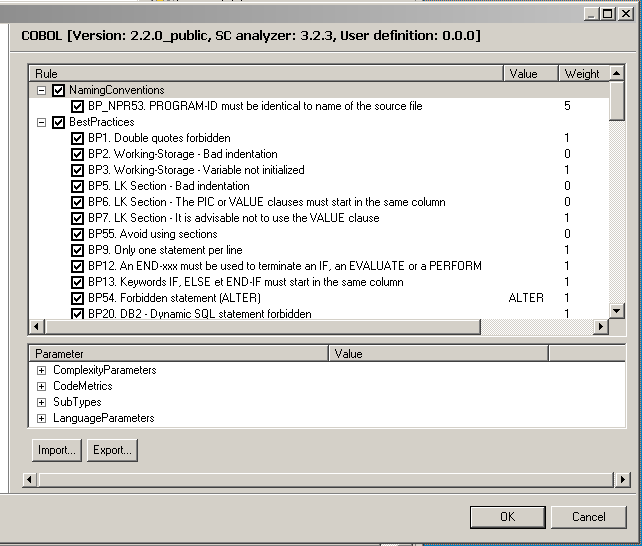
Task: Select weight value of BP55 Avoid sections
Action: tap(567, 234)
